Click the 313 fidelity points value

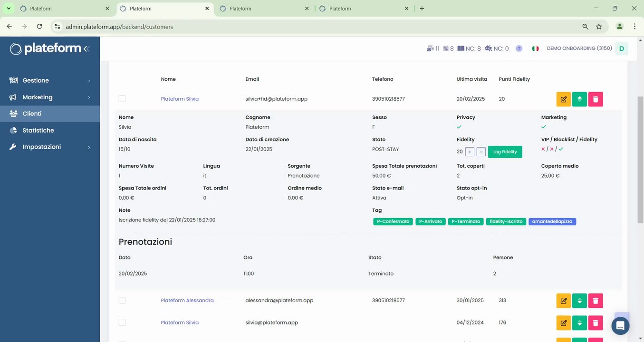pyautogui.click(x=503, y=300)
